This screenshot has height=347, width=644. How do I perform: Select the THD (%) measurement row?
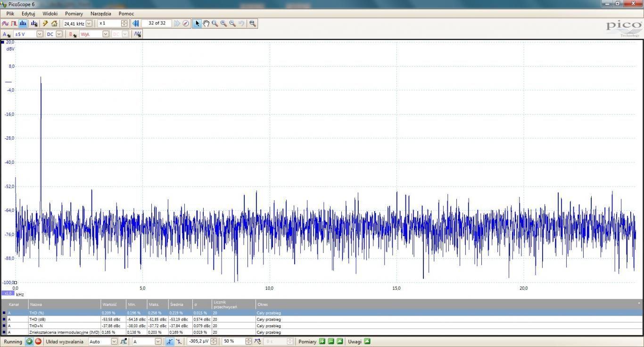pos(322,313)
